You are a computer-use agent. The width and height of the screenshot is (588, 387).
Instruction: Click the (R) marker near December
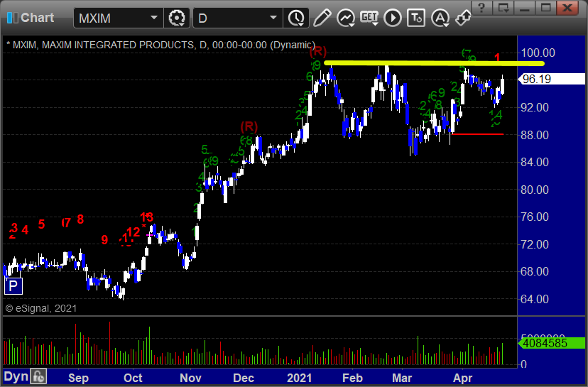[249, 126]
